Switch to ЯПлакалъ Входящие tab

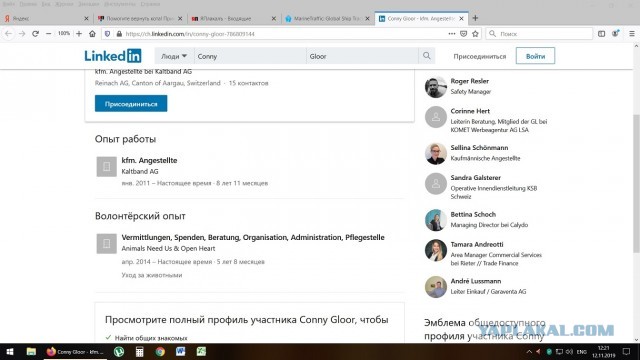pyautogui.click(x=233, y=19)
